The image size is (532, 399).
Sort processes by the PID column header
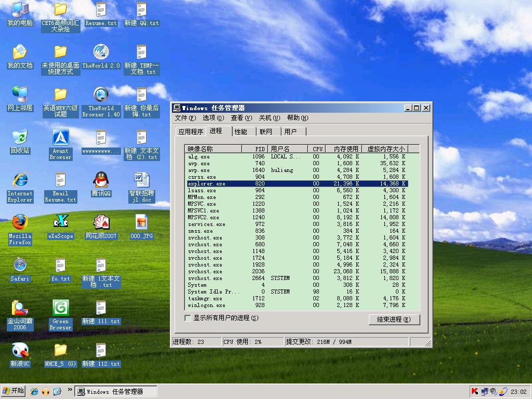click(255, 149)
